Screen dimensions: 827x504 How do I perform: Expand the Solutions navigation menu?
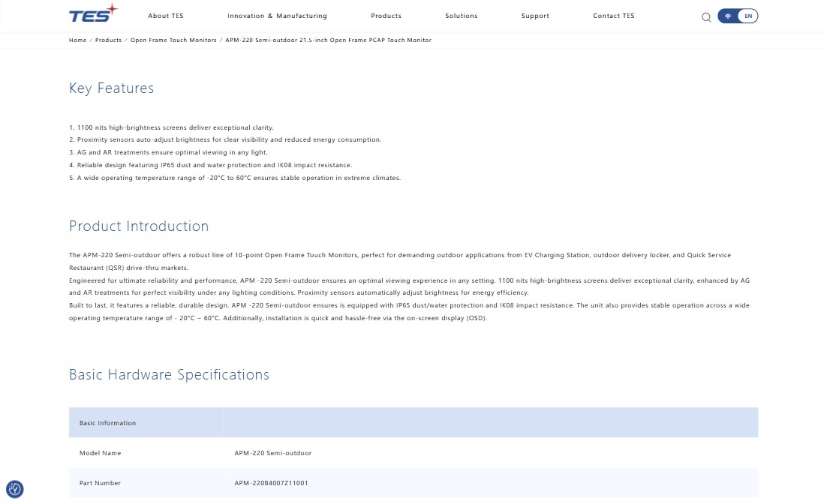[x=461, y=16]
